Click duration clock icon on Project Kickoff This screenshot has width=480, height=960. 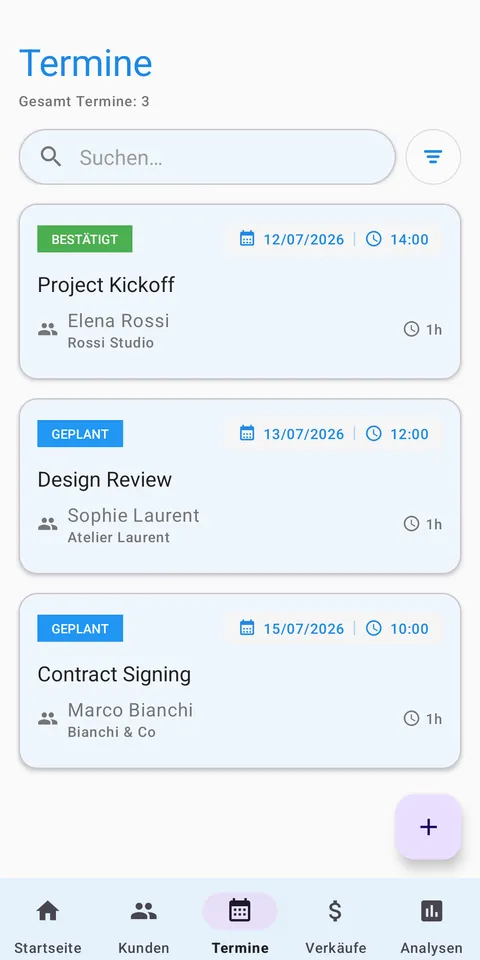coord(411,329)
